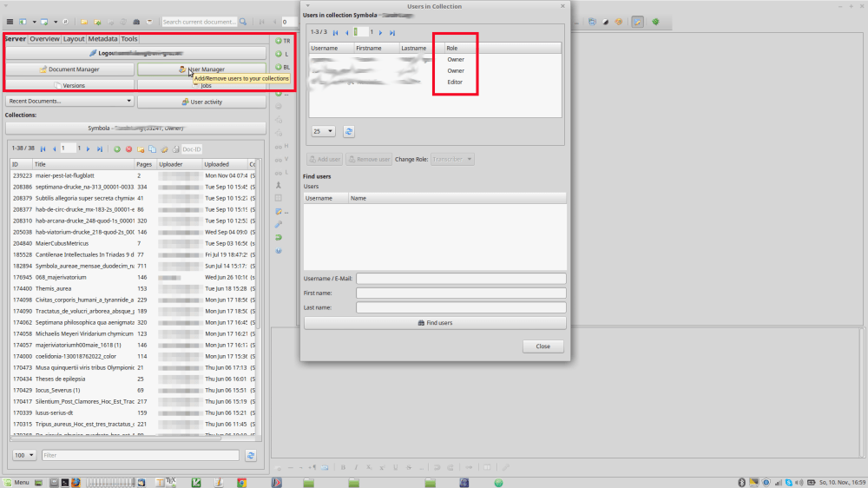The image size is (868, 488).
Task: Sort users by the Username column header
Action: (332, 48)
